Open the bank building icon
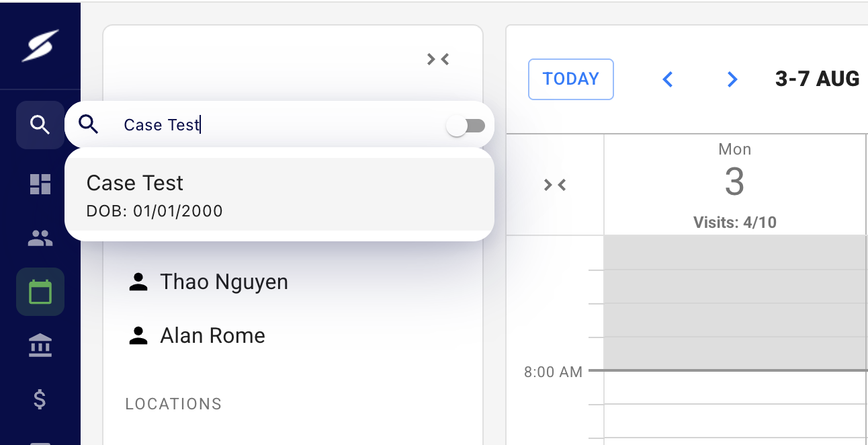This screenshot has width=868, height=445. (x=40, y=346)
